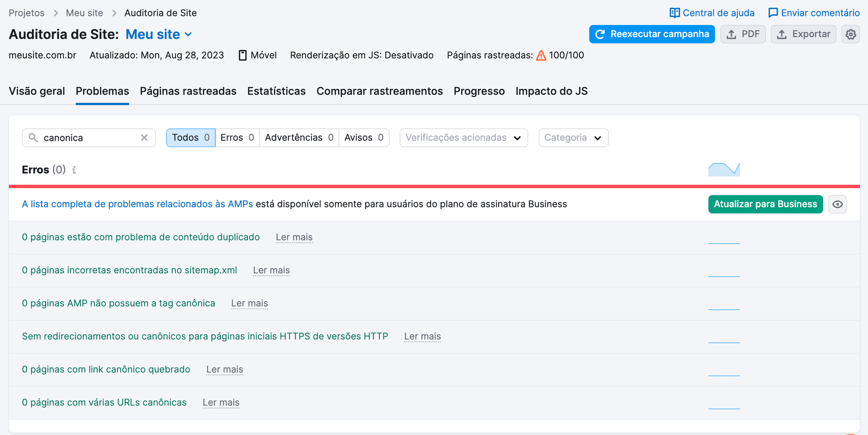Open settings via the gear icon
The width and height of the screenshot is (868, 435).
[851, 34]
